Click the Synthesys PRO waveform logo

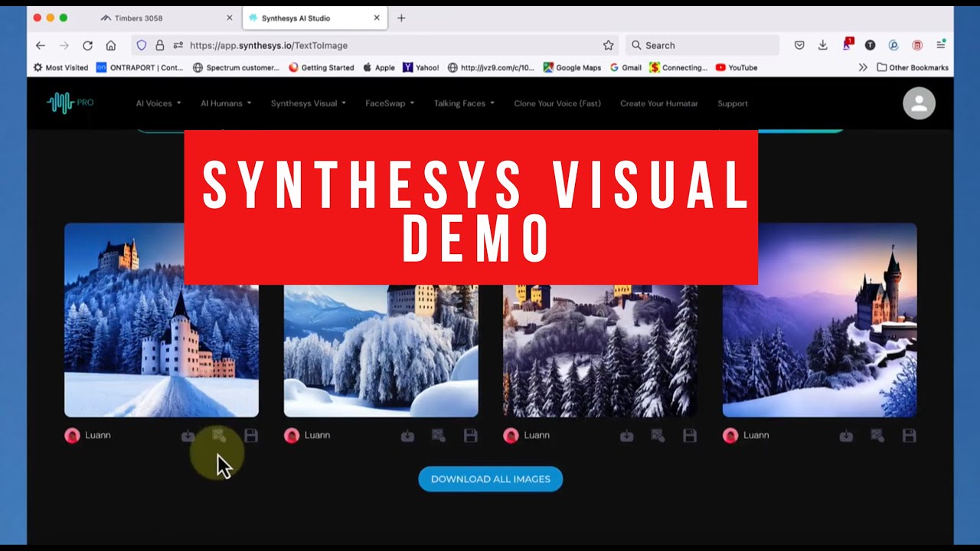tap(70, 103)
